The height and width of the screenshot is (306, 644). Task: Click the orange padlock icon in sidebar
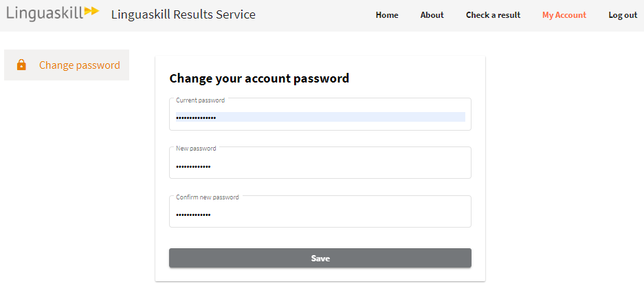(x=21, y=65)
